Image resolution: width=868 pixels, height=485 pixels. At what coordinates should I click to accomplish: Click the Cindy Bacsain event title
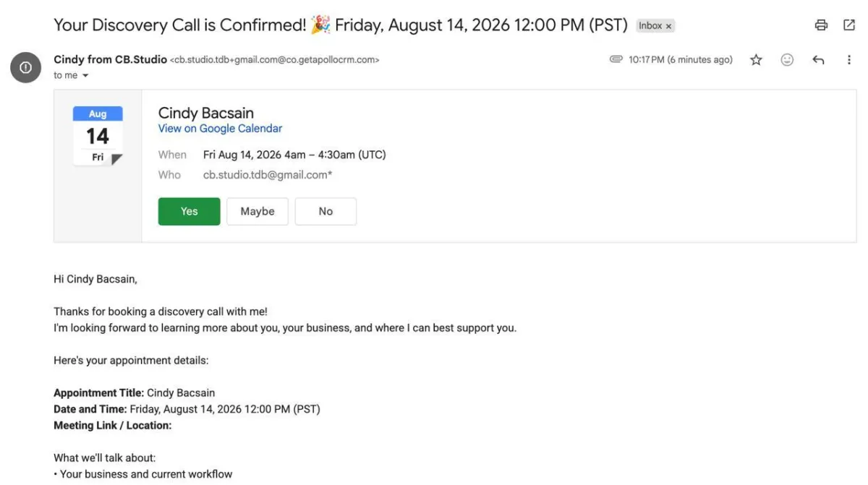point(206,113)
